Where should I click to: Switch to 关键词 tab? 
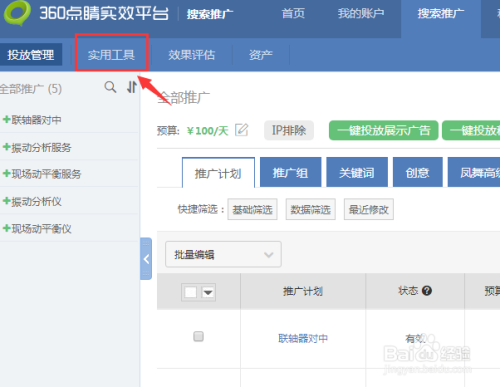pyautogui.click(x=357, y=172)
